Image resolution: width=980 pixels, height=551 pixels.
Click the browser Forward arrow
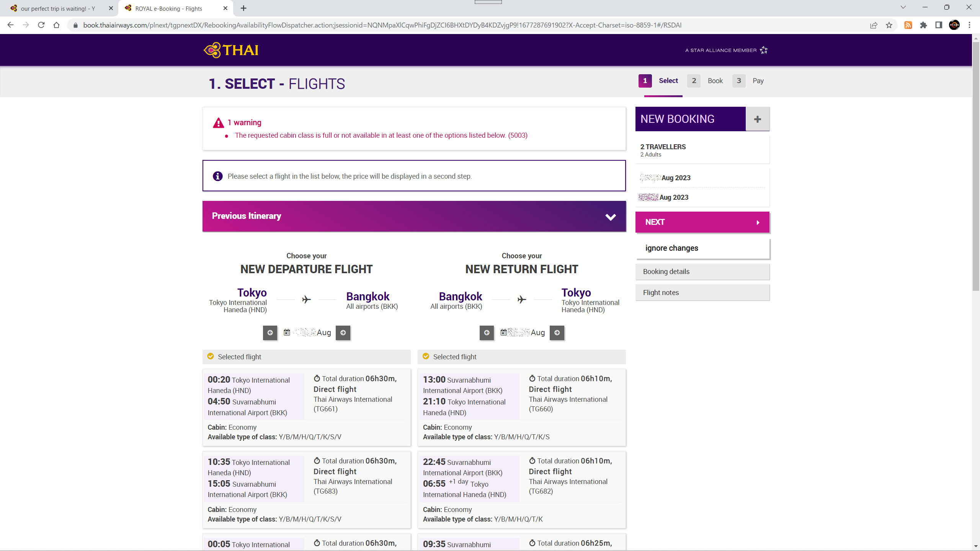click(x=26, y=25)
